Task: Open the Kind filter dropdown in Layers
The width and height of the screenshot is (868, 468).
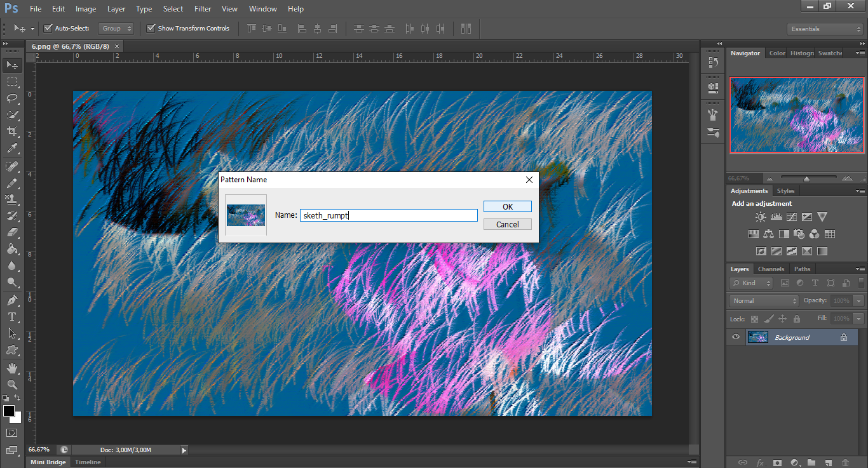Action: (750, 283)
